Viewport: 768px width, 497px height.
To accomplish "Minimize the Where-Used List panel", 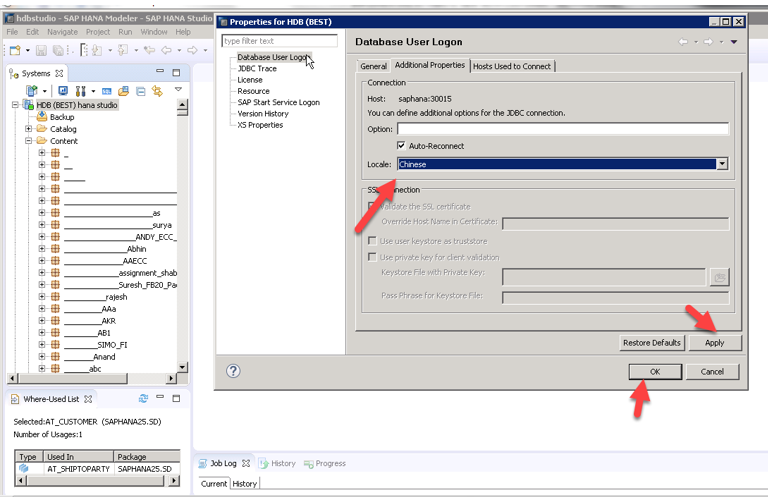I will coord(160,397).
